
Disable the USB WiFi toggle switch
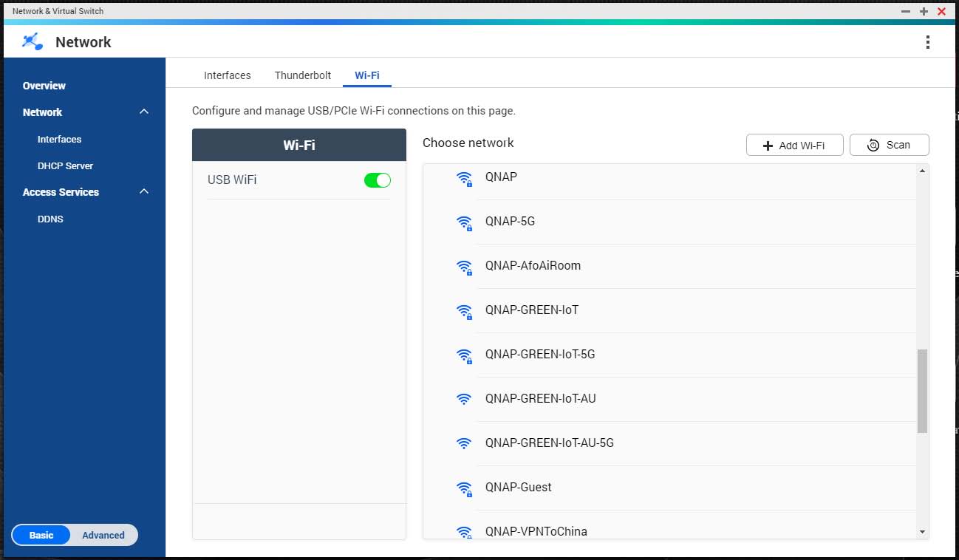(377, 180)
